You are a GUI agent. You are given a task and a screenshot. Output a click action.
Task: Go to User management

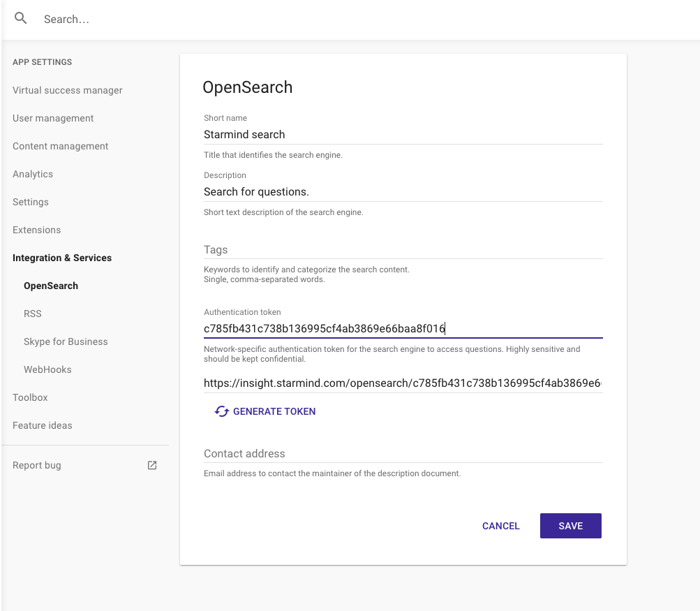(53, 118)
